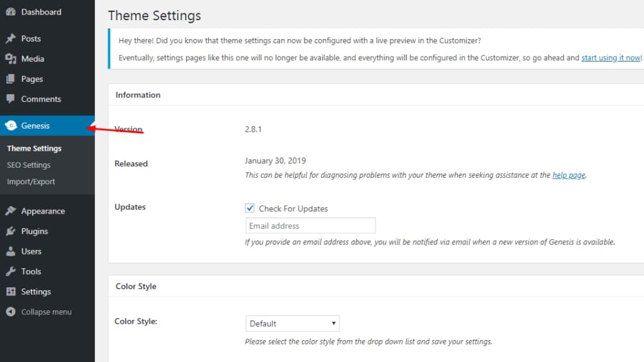Open SEO Settings submenu item
The height and width of the screenshot is (362, 644).
29,165
